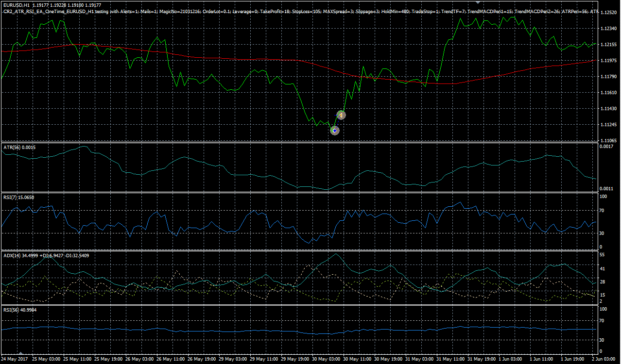The image size is (621, 364).
Task: Click the 31 May 19:00 time label
Action: coord(482,360)
